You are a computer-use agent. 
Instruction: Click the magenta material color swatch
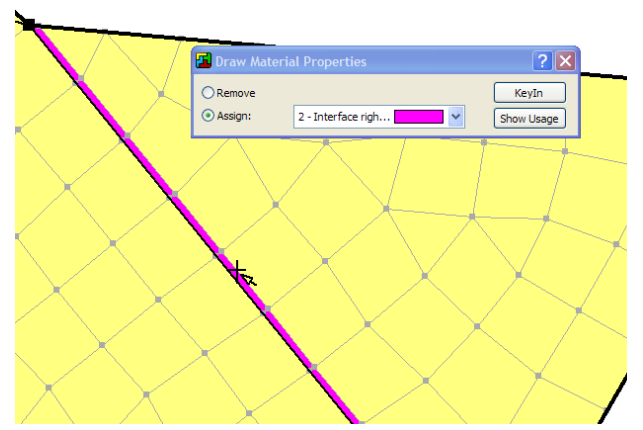tap(419, 117)
